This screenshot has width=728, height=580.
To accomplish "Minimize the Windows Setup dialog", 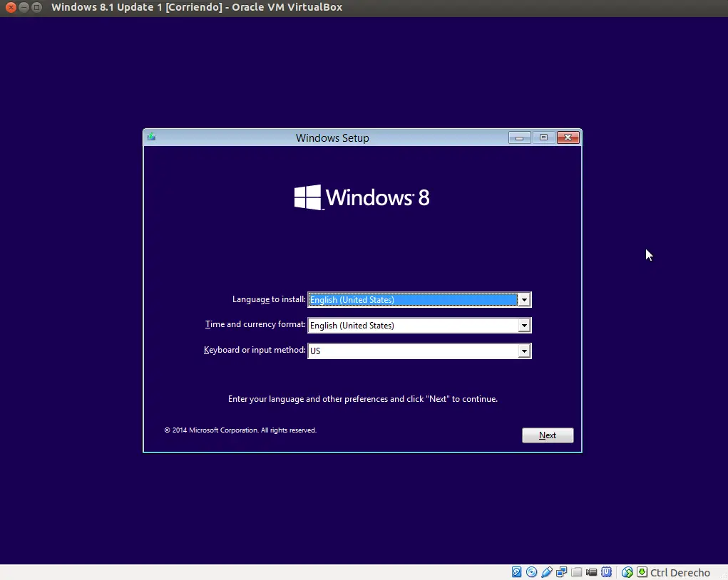I will click(x=519, y=138).
